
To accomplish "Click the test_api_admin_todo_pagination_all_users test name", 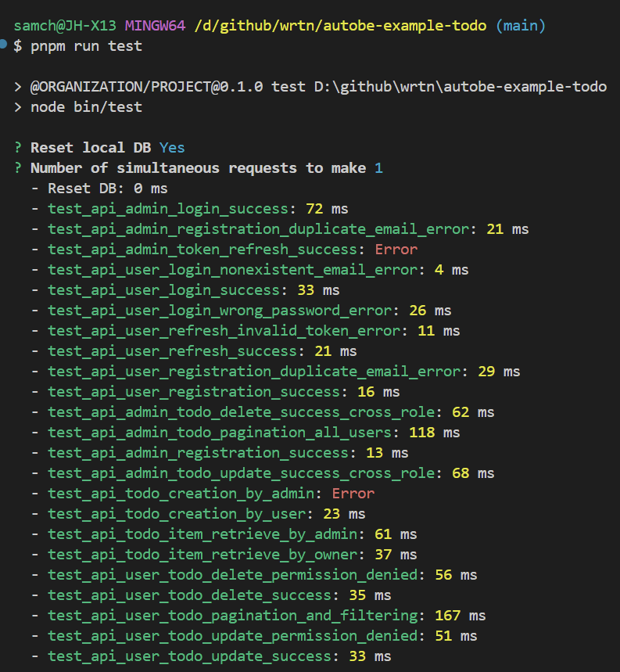I will (x=220, y=433).
